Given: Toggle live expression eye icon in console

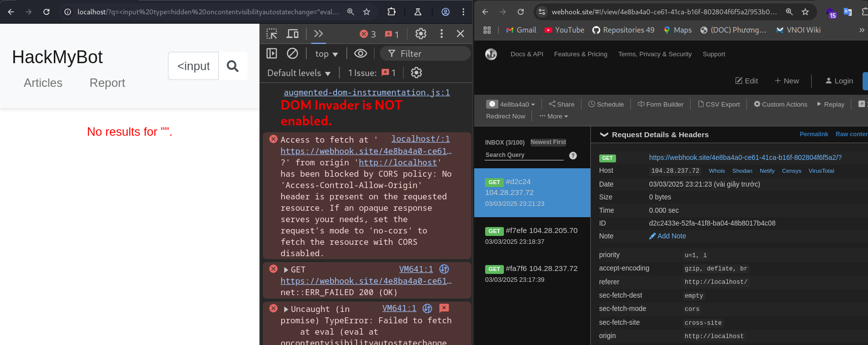Looking at the screenshot, I should click(x=361, y=53).
